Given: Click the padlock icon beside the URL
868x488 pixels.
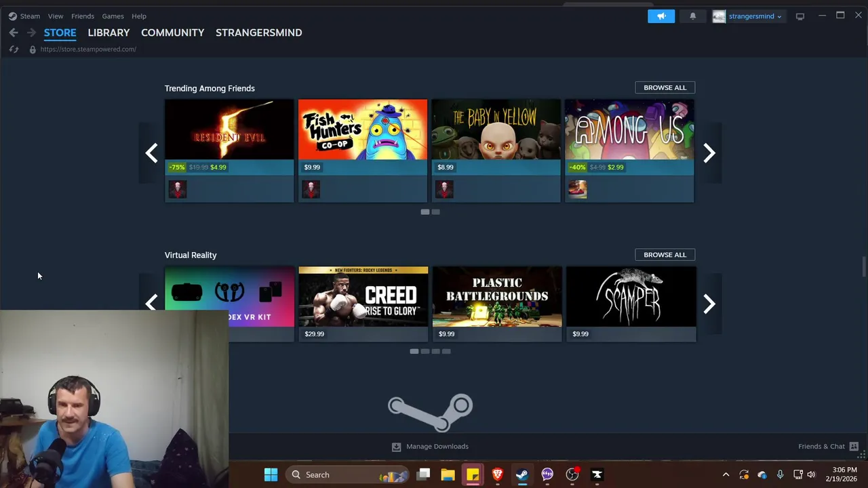Looking at the screenshot, I should [33, 49].
